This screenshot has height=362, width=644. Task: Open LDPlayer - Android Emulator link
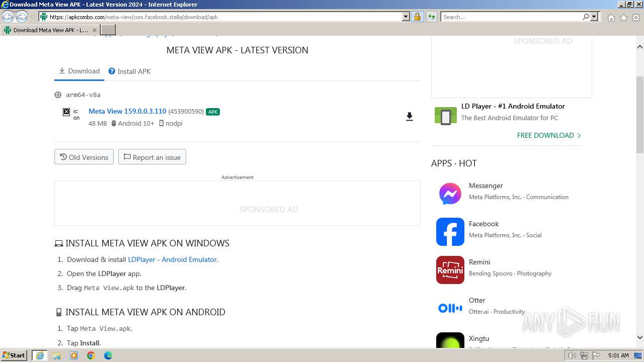[x=172, y=259]
